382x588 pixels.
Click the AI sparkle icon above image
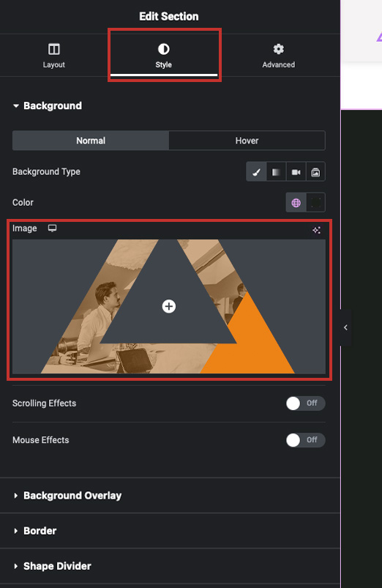pos(316,230)
